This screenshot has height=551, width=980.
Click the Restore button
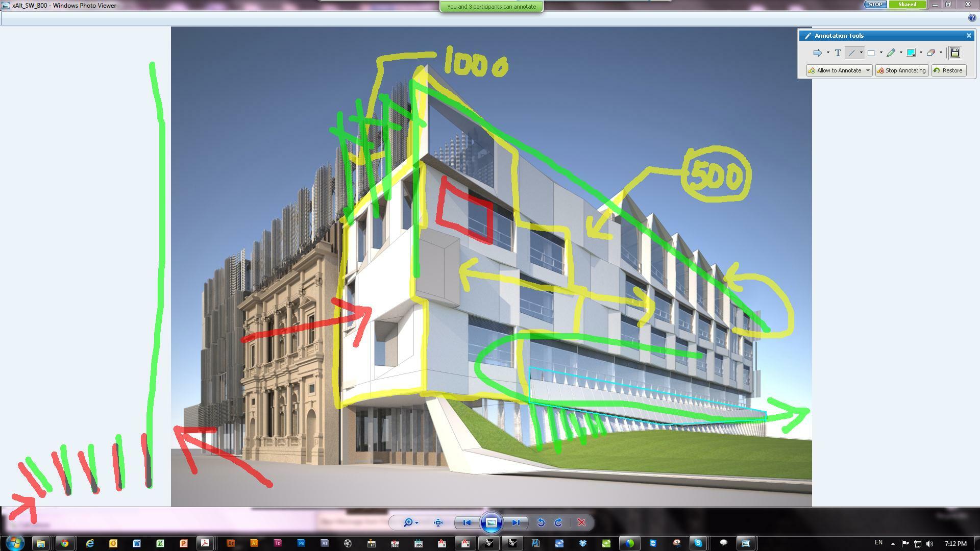(948, 70)
